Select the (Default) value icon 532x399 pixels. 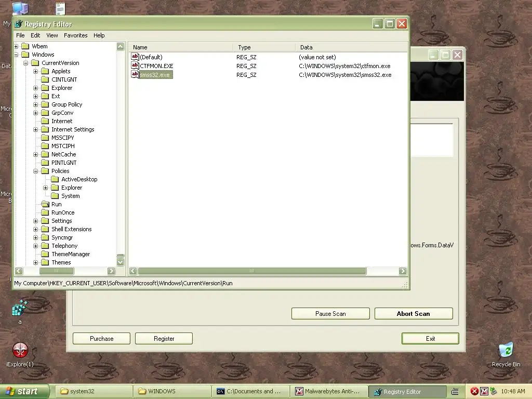(135, 57)
